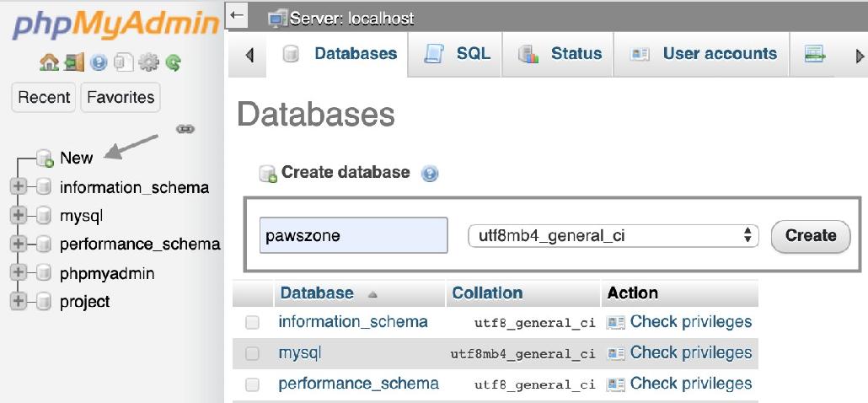Switch to the Status tab
Viewport: 868px width, 403px height.
click(558, 54)
